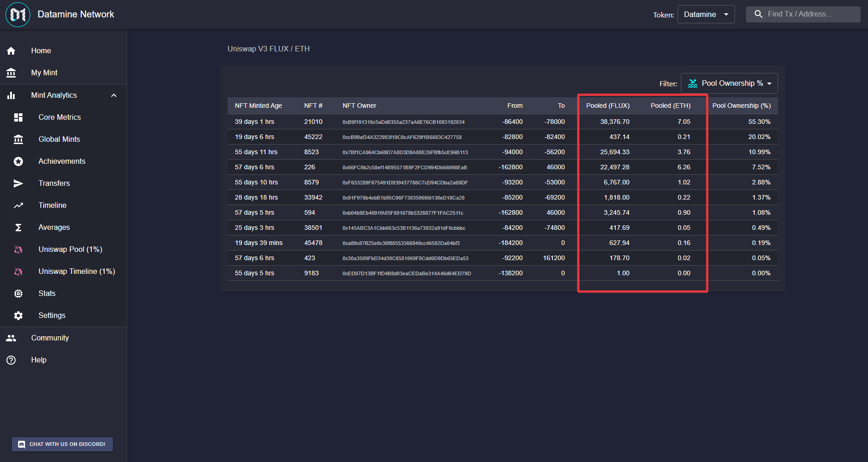Click the Mint Analytics bar chart icon
The width and height of the screenshot is (868, 462).
[x=11, y=95]
